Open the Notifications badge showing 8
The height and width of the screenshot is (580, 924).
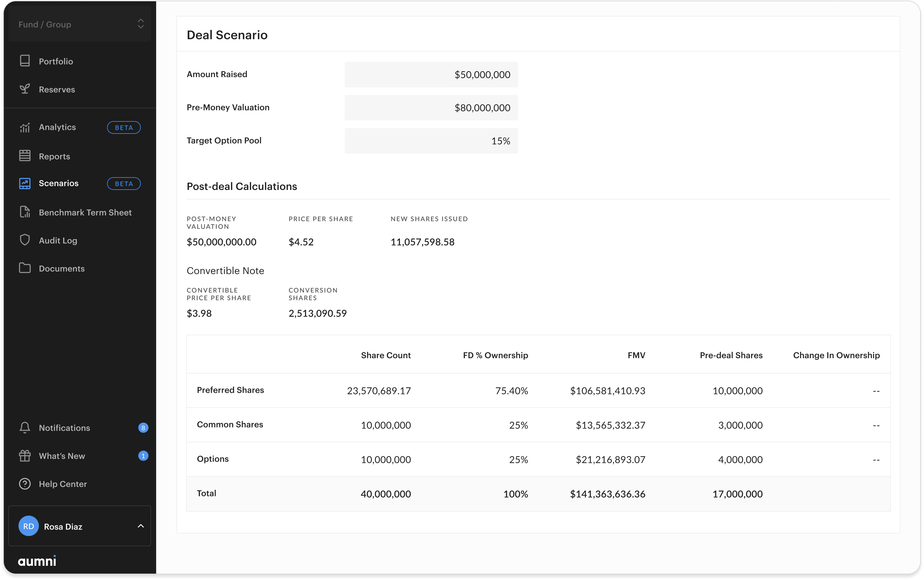[143, 428]
